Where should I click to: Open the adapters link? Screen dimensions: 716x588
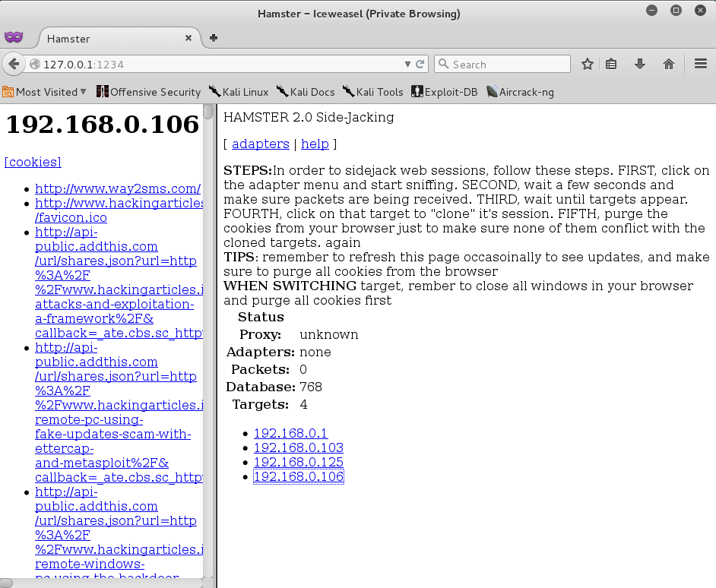pyautogui.click(x=260, y=144)
